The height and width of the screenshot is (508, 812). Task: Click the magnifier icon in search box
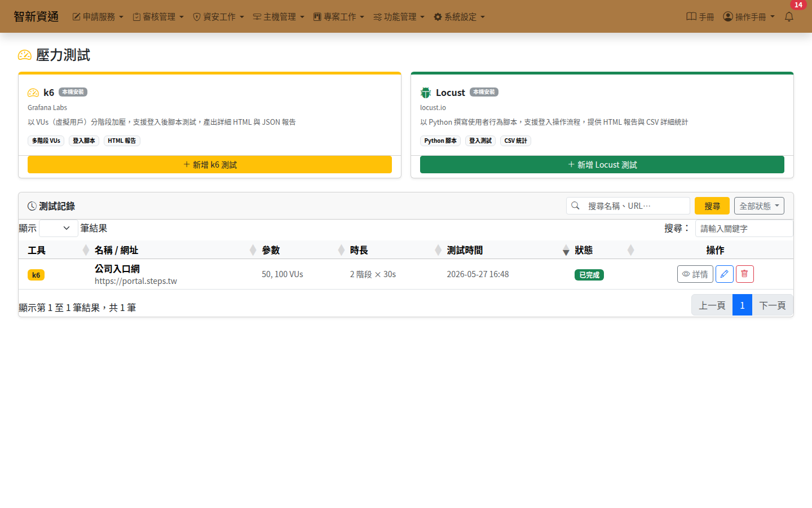coord(575,205)
